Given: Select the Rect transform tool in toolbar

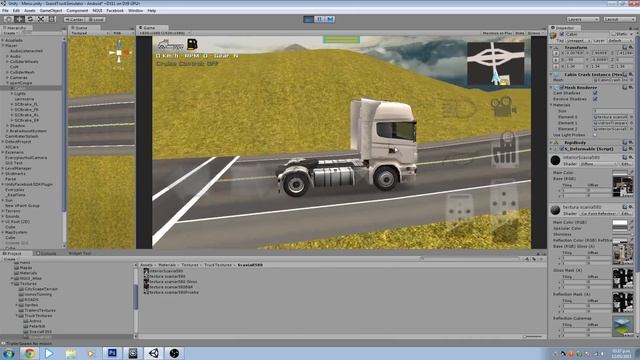Looking at the screenshot, I should click(52, 19).
